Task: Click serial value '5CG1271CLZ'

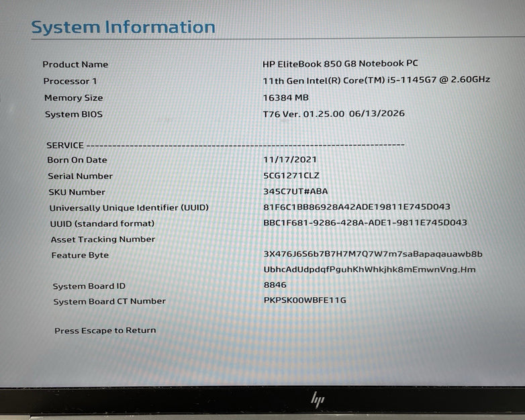Action: pos(291,175)
